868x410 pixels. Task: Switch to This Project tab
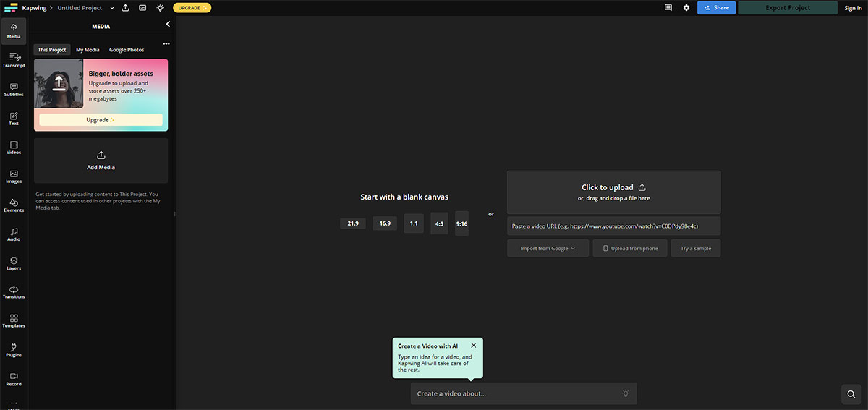52,50
